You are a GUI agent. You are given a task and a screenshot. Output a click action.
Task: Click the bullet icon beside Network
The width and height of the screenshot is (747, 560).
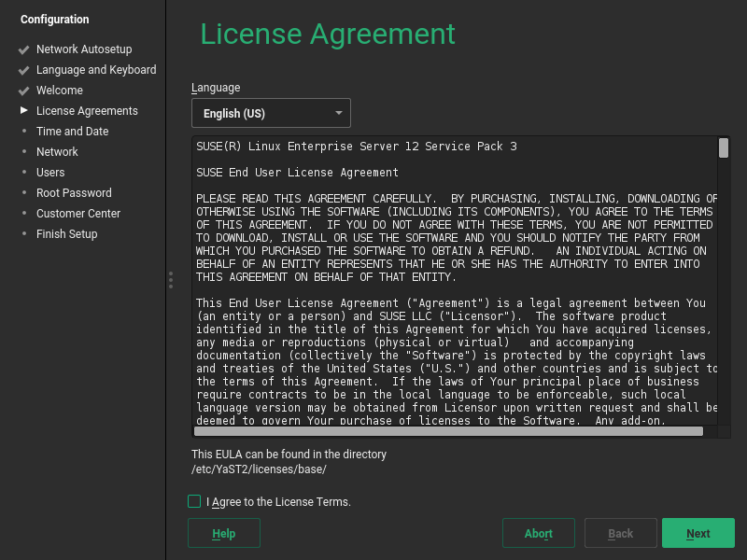(22, 152)
